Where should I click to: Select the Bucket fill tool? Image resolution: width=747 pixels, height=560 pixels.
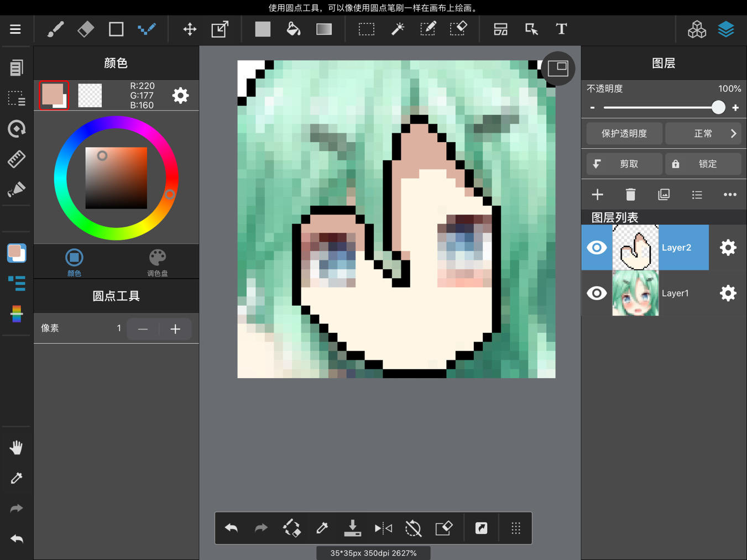click(x=294, y=29)
